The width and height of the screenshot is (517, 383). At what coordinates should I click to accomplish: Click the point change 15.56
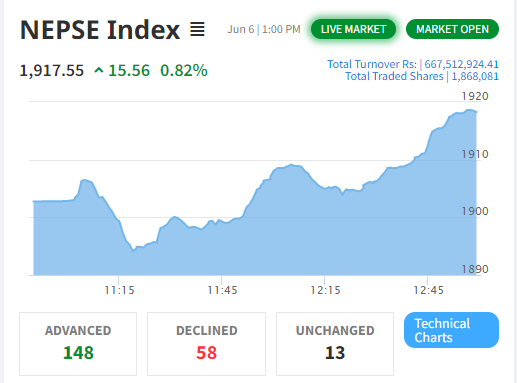129,71
